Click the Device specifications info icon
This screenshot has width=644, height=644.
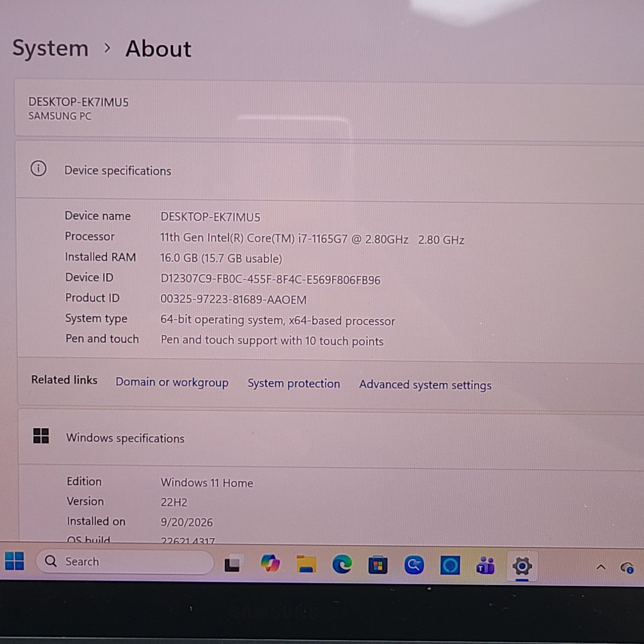[x=38, y=169]
